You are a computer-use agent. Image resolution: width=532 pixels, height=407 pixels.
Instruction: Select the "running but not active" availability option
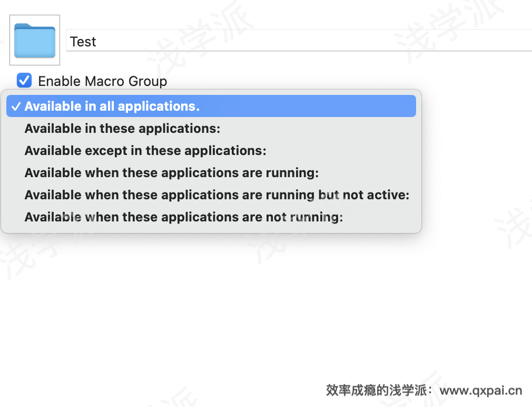coord(216,195)
